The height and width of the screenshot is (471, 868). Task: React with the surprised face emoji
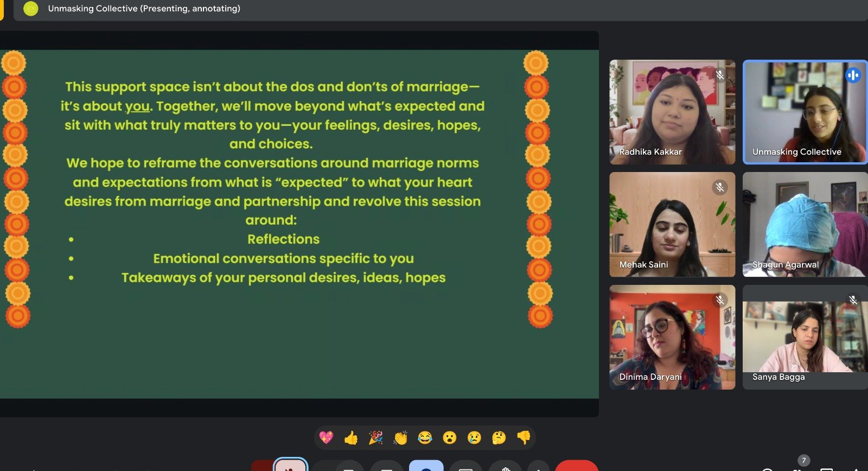[450, 437]
